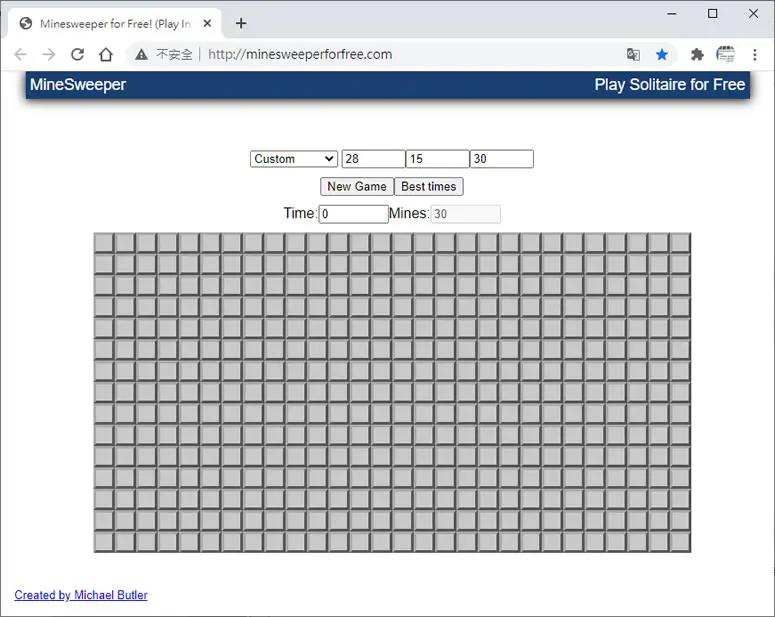Open Created by Michael Butler link

(81, 595)
